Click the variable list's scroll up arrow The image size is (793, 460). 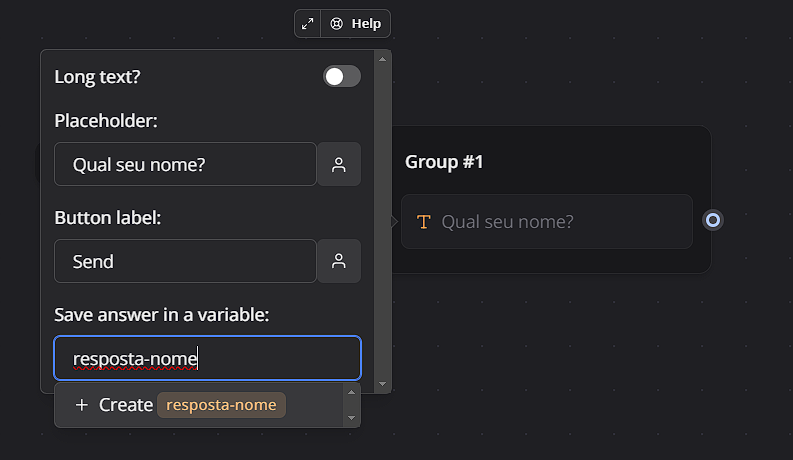pos(351,391)
